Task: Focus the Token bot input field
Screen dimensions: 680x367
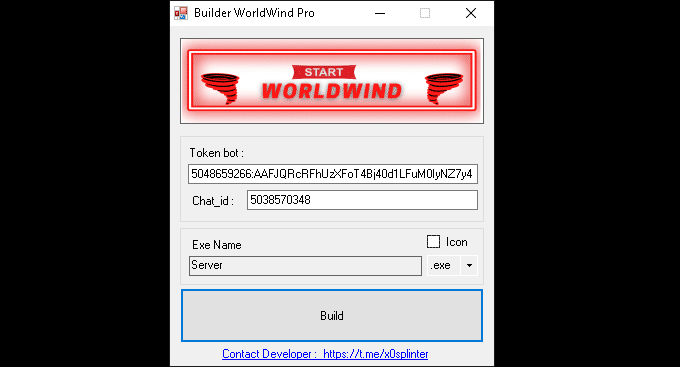Action: click(x=333, y=174)
